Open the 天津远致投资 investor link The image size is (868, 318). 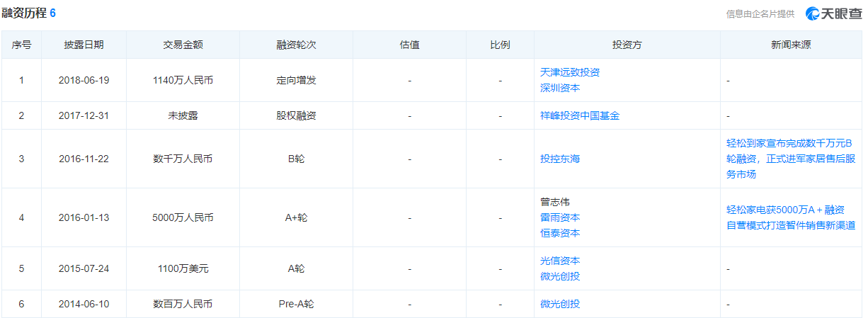click(569, 72)
